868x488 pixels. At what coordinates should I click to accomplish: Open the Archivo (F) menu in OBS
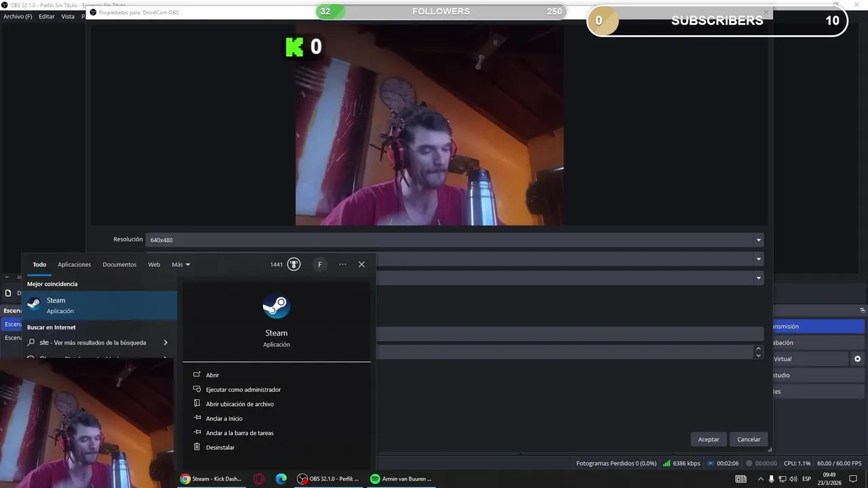(18, 16)
